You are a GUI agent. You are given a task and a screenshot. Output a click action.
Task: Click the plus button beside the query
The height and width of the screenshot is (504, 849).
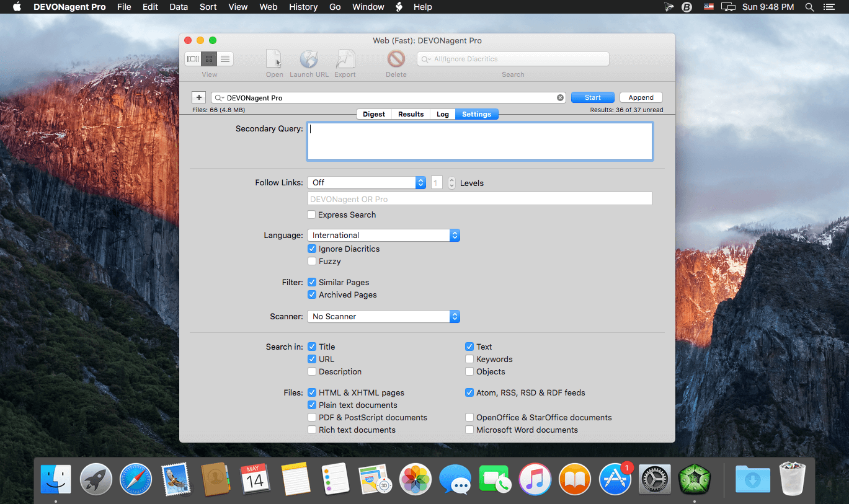(198, 97)
